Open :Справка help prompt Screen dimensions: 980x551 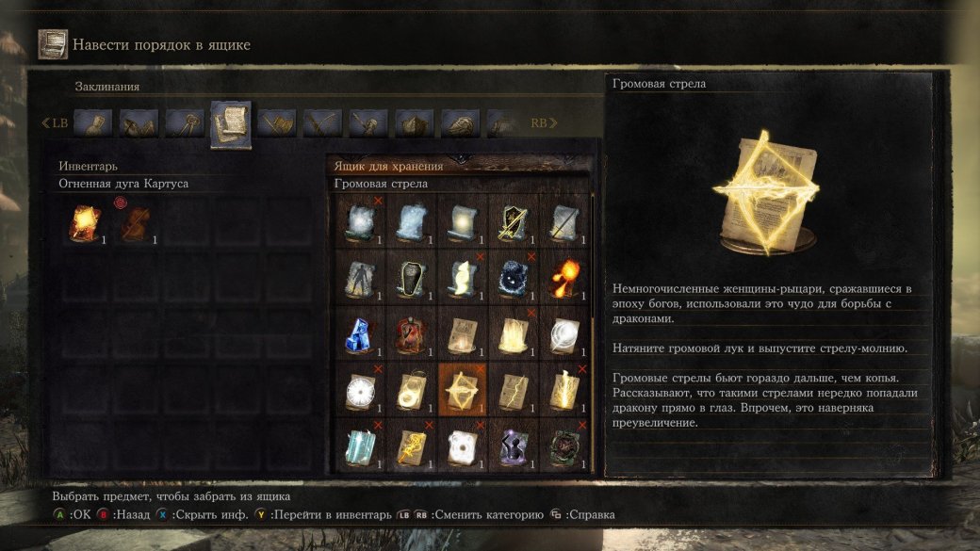(582, 515)
